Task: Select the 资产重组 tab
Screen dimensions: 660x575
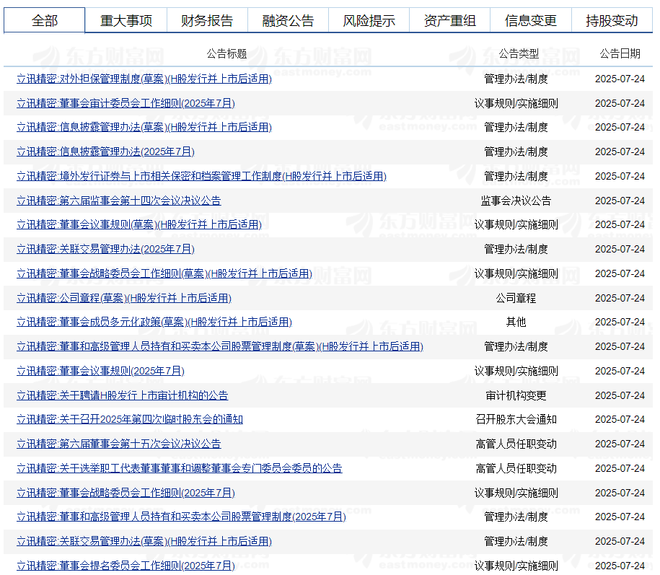Action: (450, 20)
